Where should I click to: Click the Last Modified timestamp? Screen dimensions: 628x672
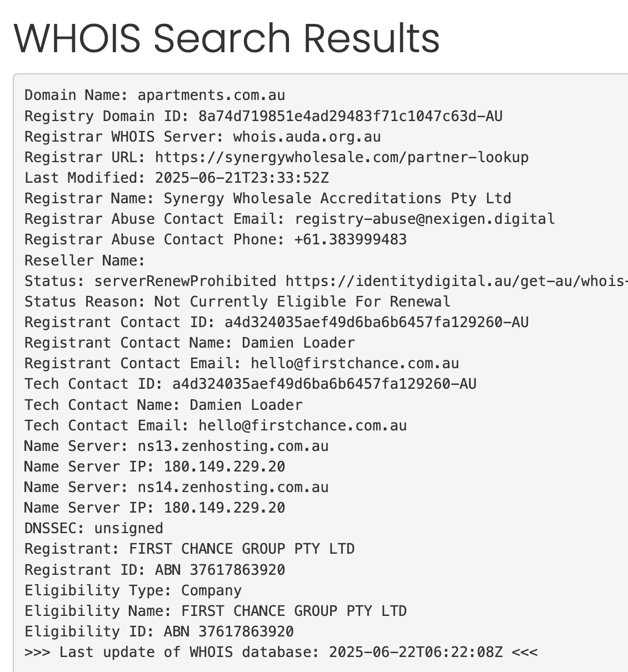(242, 178)
